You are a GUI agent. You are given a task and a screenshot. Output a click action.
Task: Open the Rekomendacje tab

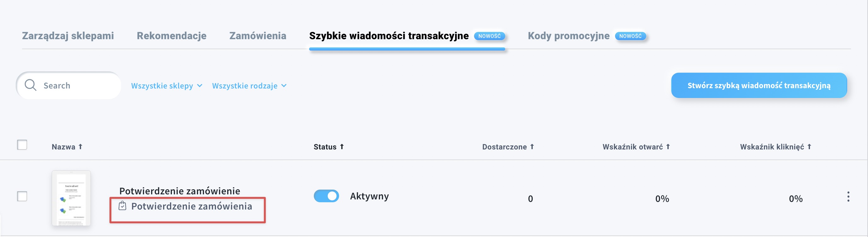click(172, 36)
